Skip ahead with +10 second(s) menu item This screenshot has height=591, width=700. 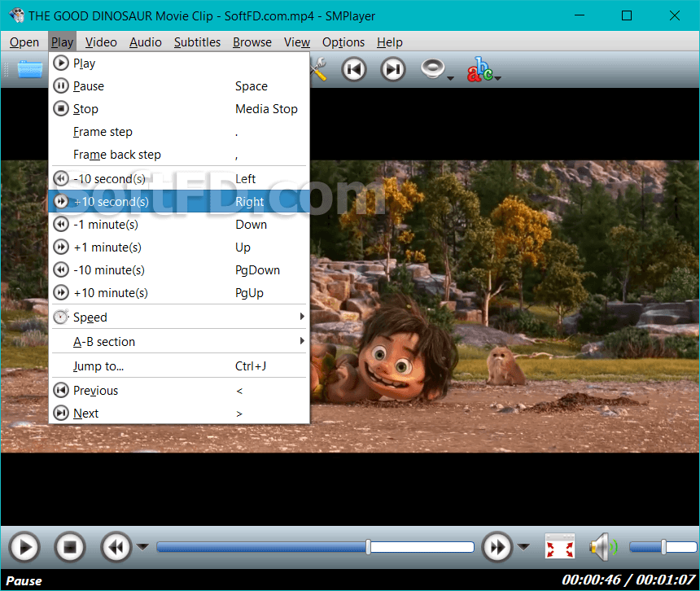179,201
